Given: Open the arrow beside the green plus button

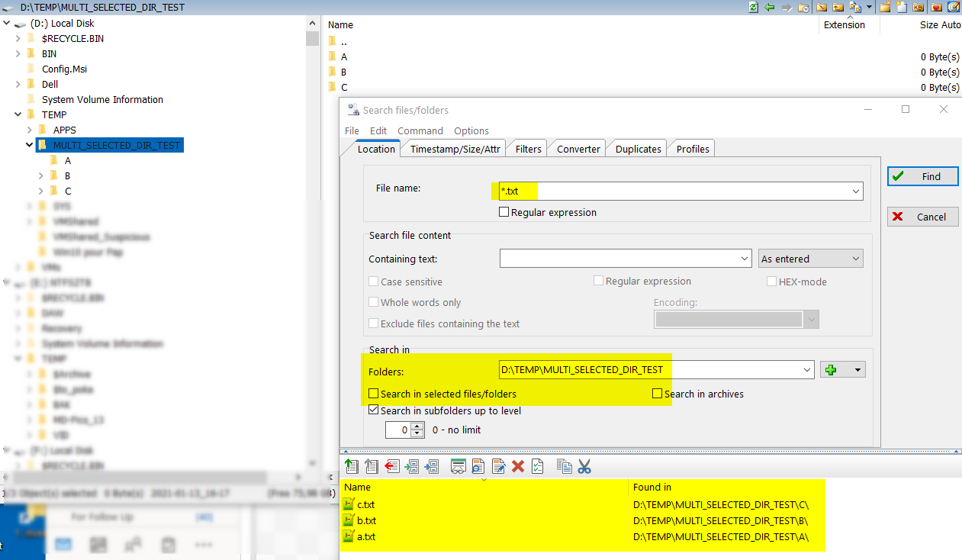Looking at the screenshot, I should click(857, 370).
